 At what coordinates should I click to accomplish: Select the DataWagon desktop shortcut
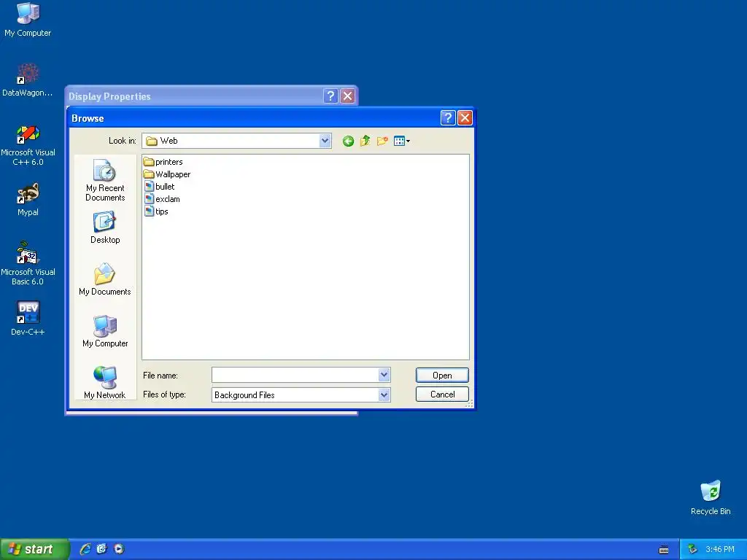pyautogui.click(x=28, y=80)
